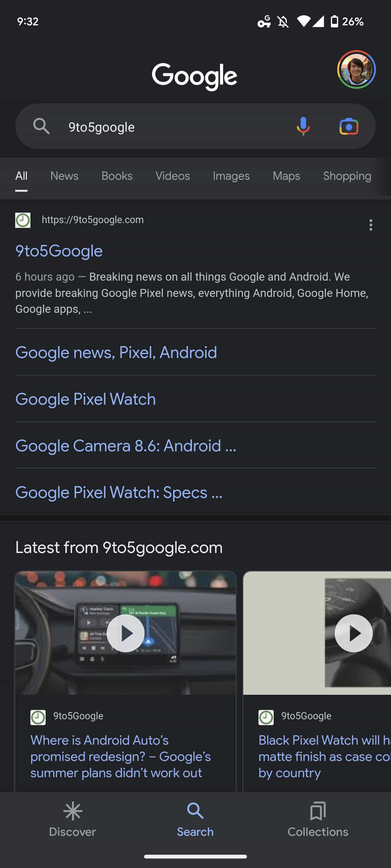The image size is (391, 868).
Task: Open the Shopping results tab
Action: click(x=347, y=176)
